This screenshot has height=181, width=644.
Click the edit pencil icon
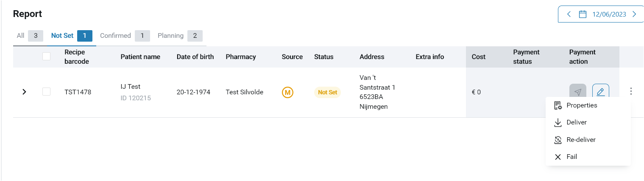600,92
